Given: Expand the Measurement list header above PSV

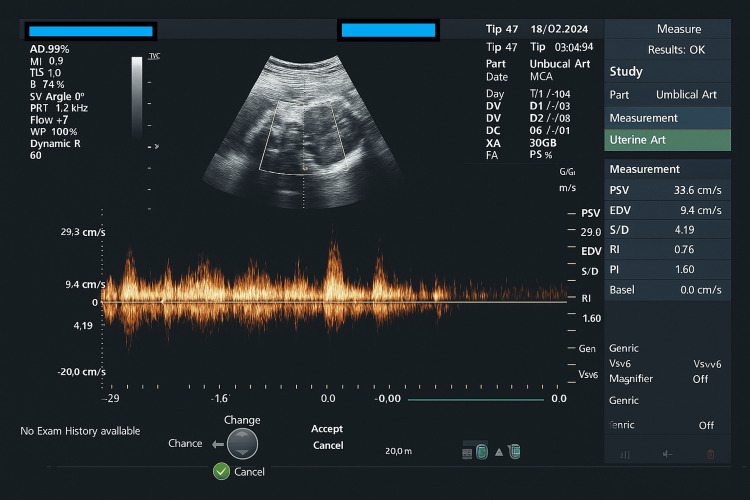Looking at the screenshot, I should (667, 169).
